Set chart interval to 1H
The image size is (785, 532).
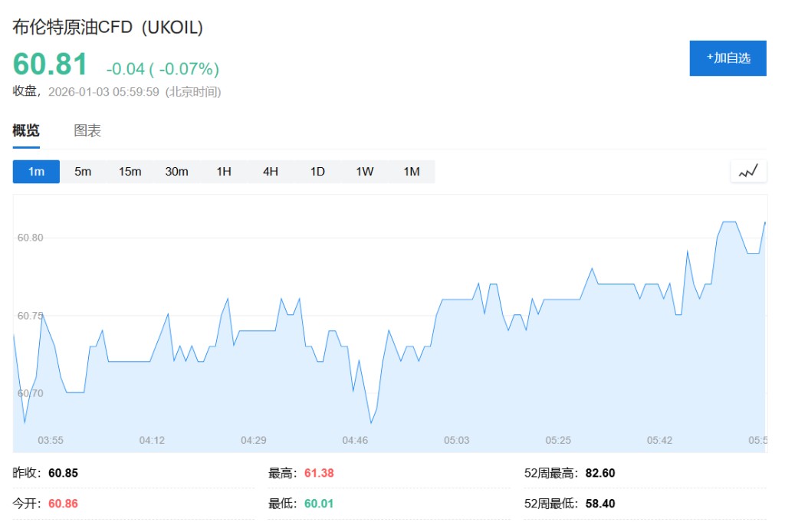point(223,172)
